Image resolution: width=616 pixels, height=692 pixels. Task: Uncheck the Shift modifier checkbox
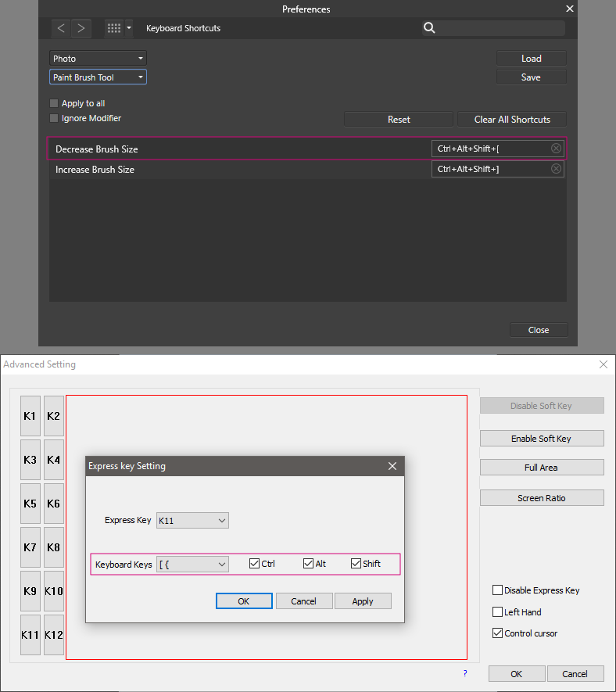356,564
